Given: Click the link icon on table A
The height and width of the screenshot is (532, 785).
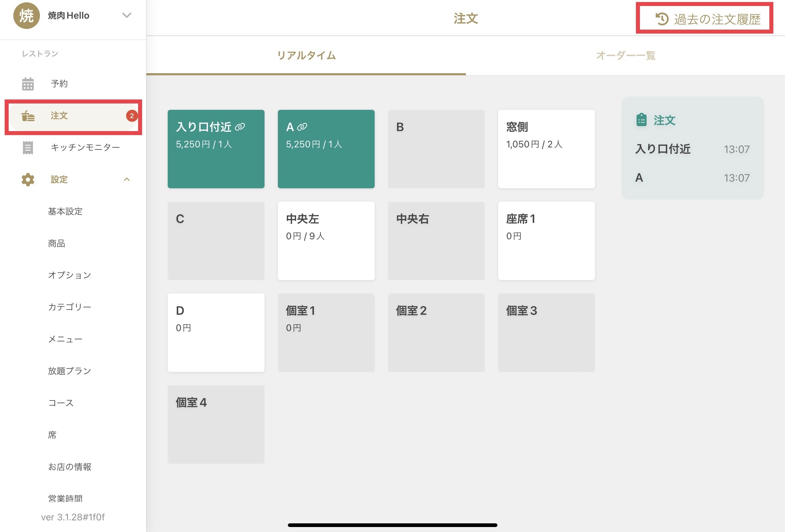Looking at the screenshot, I should pyautogui.click(x=302, y=127).
